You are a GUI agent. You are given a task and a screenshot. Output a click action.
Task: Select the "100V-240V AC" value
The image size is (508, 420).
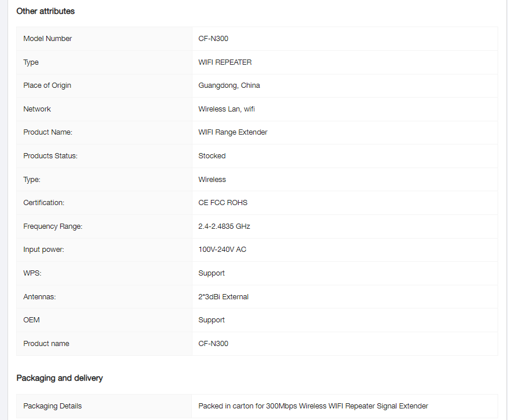coord(222,250)
